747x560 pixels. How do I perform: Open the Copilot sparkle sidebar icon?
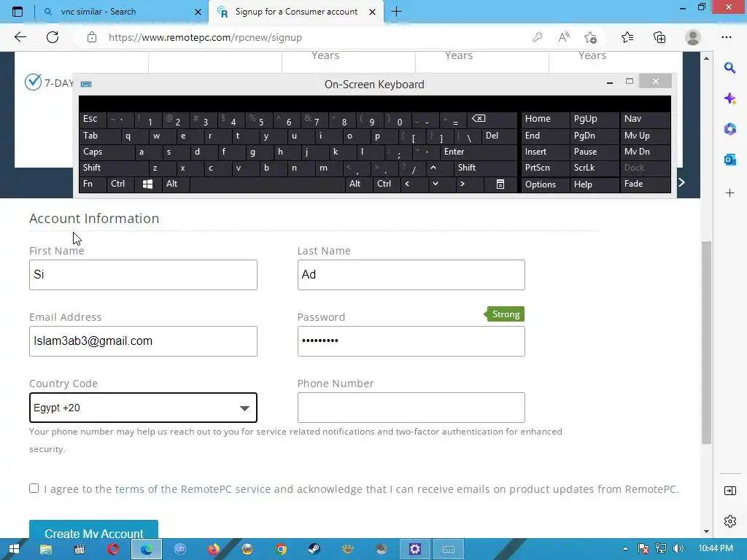(729, 98)
